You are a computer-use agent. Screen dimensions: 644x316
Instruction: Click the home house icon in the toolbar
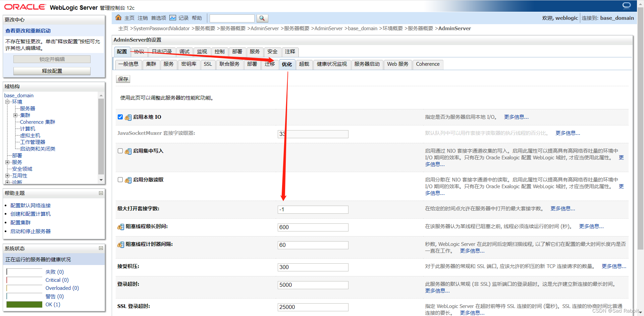(118, 17)
